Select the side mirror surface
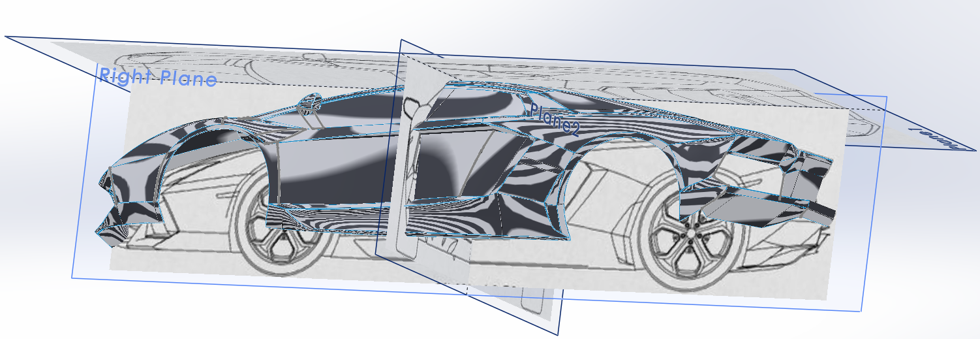 pos(312,103)
